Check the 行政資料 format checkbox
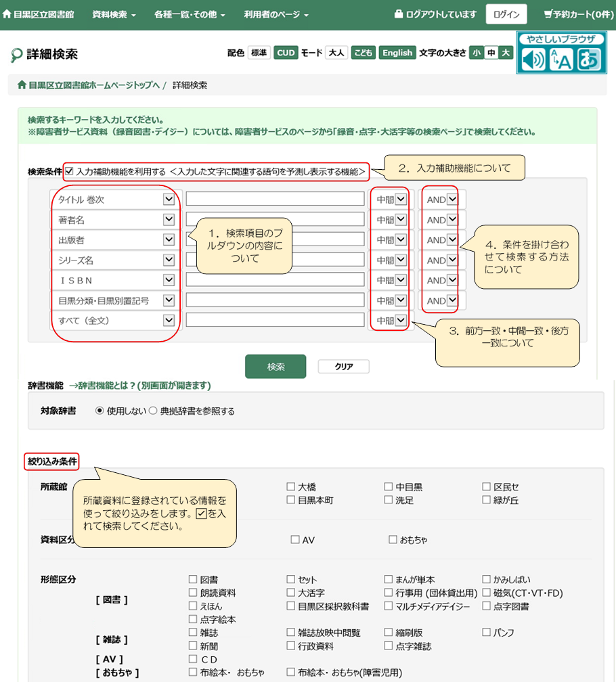This screenshot has height=682, width=616. [x=290, y=645]
